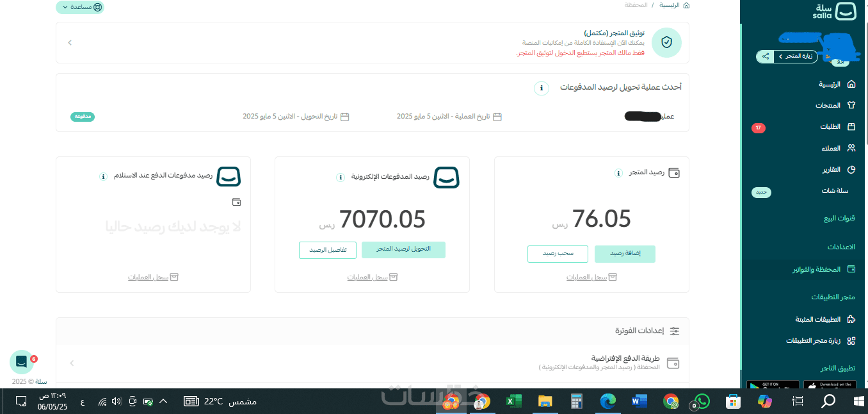Click the تفاصيل الرصيد button
The width and height of the screenshot is (868, 414).
[328, 250]
